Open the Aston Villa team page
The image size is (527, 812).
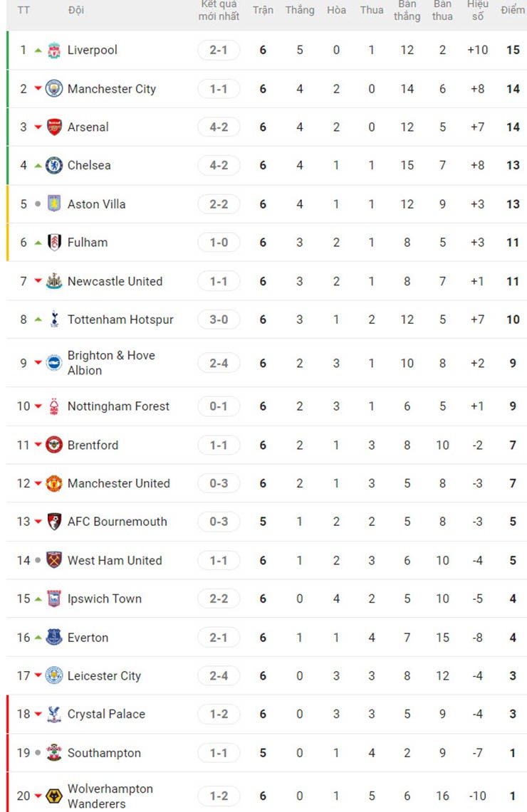96,204
